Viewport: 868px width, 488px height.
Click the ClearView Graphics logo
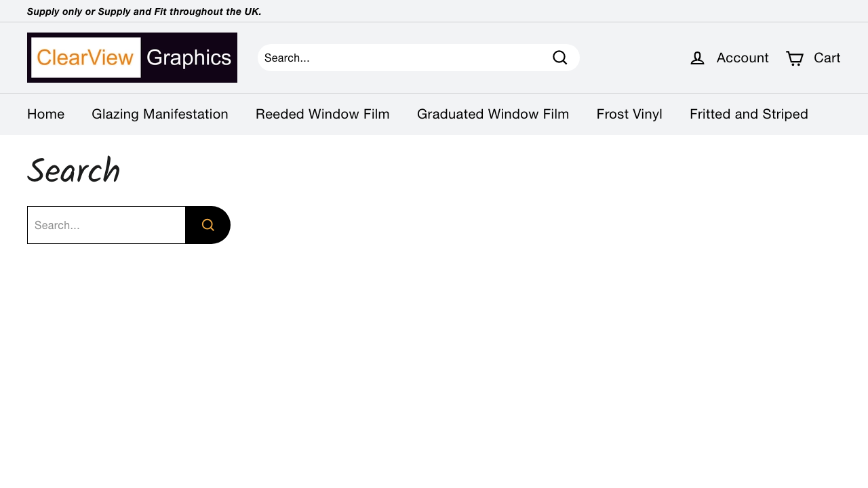tap(132, 58)
